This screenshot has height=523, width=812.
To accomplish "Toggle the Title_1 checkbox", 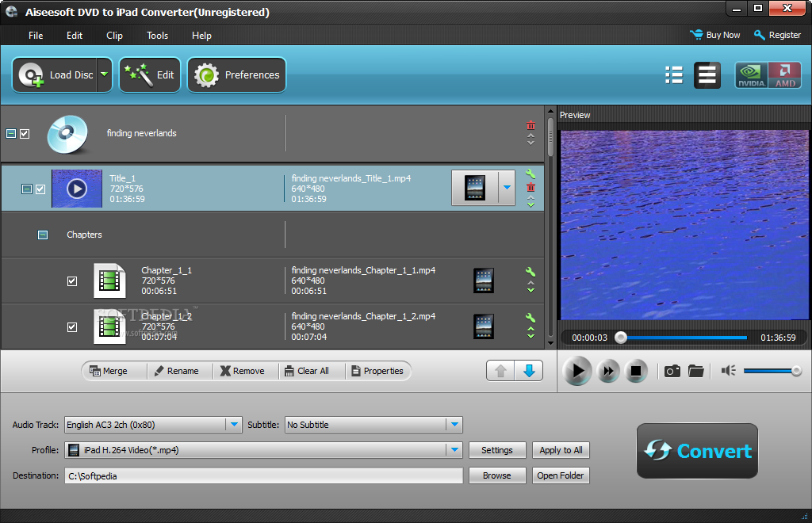I will pos(40,189).
